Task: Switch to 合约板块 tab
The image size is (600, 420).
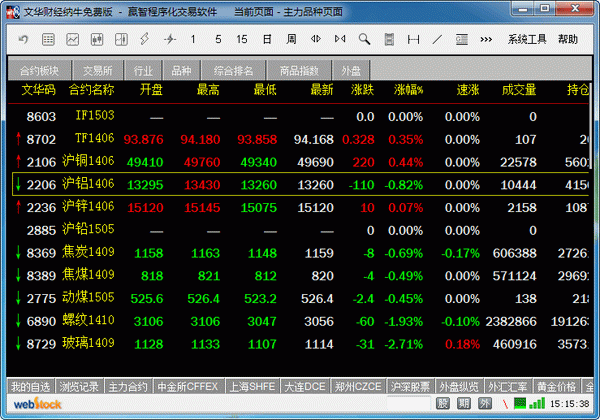Action: (39, 70)
